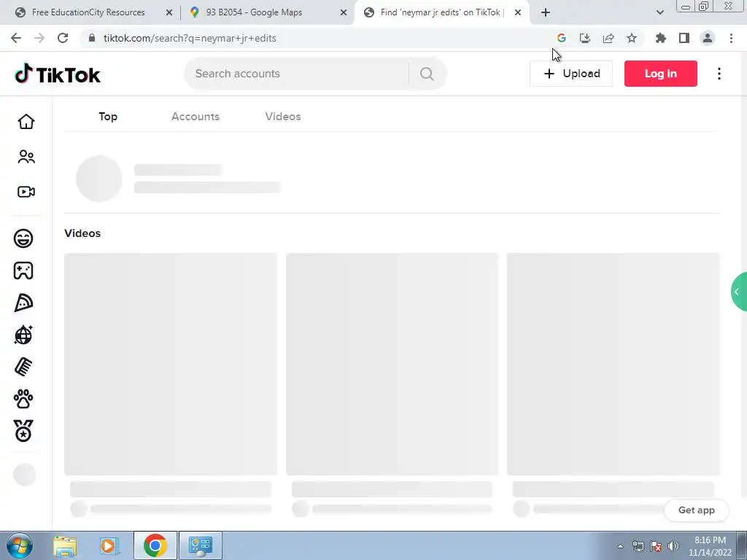Close the EducationCity tab

coord(169,12)
